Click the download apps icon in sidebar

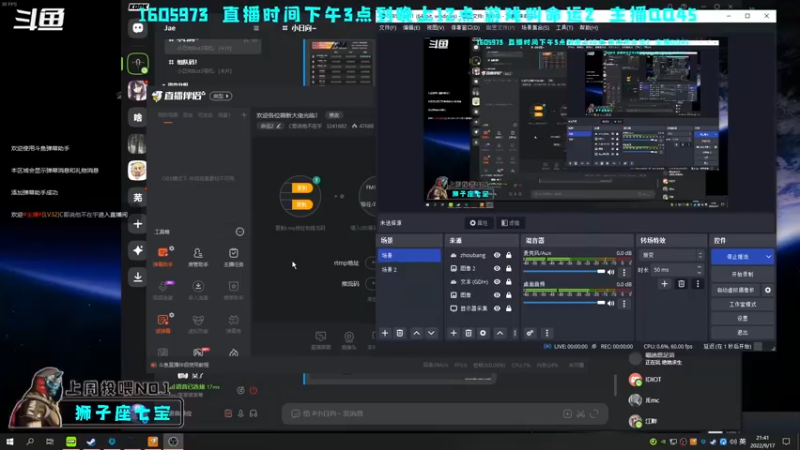(138, 277)
